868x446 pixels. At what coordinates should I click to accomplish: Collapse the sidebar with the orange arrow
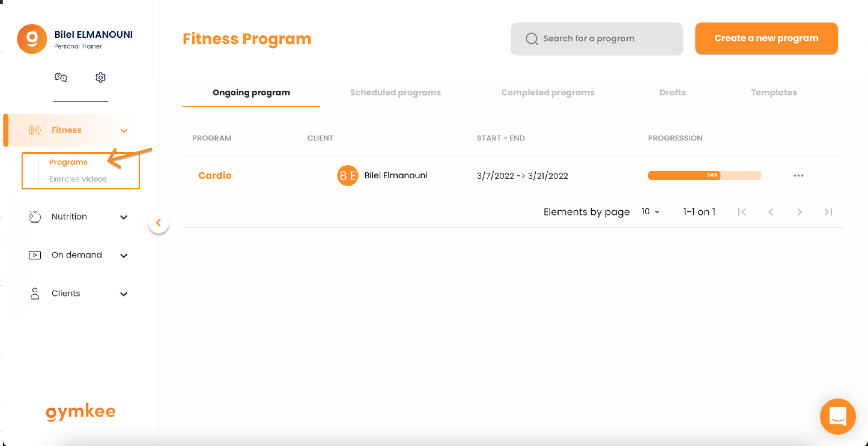(x=158, y=223)
